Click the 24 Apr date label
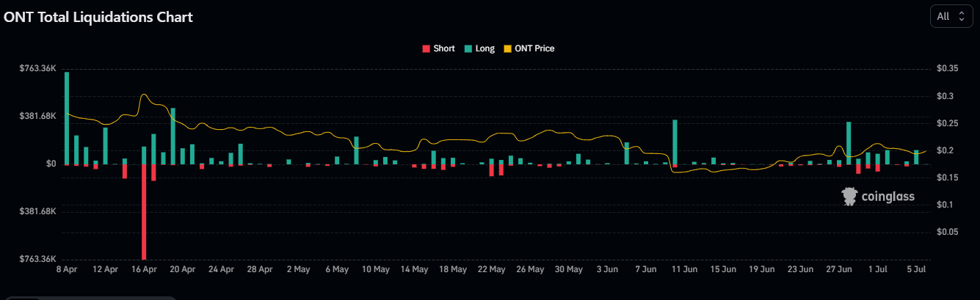Screen dimensions: 980x300 point(221,270)
